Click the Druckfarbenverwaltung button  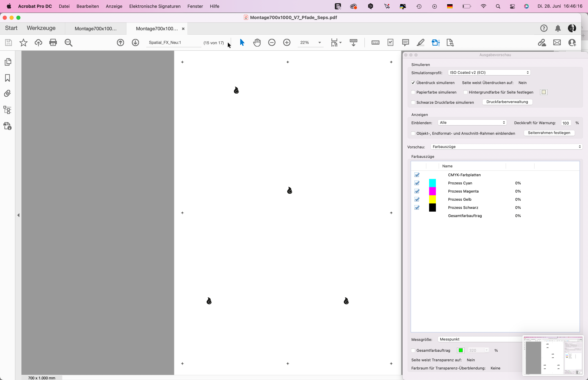(x=507, y=102)
